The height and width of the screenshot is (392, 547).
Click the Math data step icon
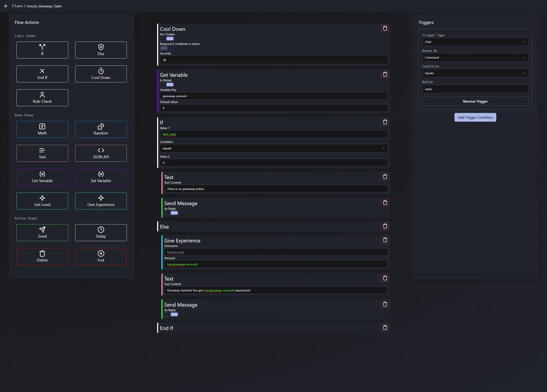click(42, 126)
